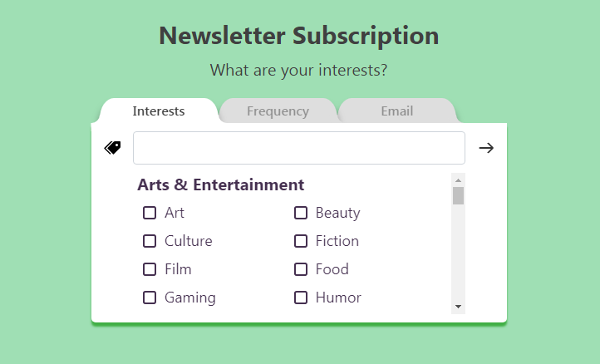This screenshot has width=600, height=364.
Task: Tick the Humor checkbox
Action: 301,298
